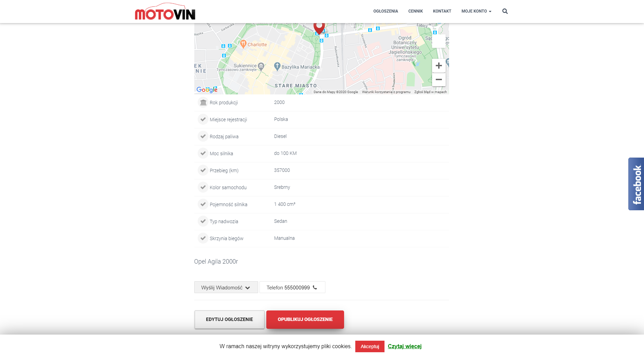The width and height of the screenshot is (644, 358).
Task: Expand the Moje Konto dropdown menu
Action: click(476, 11)
